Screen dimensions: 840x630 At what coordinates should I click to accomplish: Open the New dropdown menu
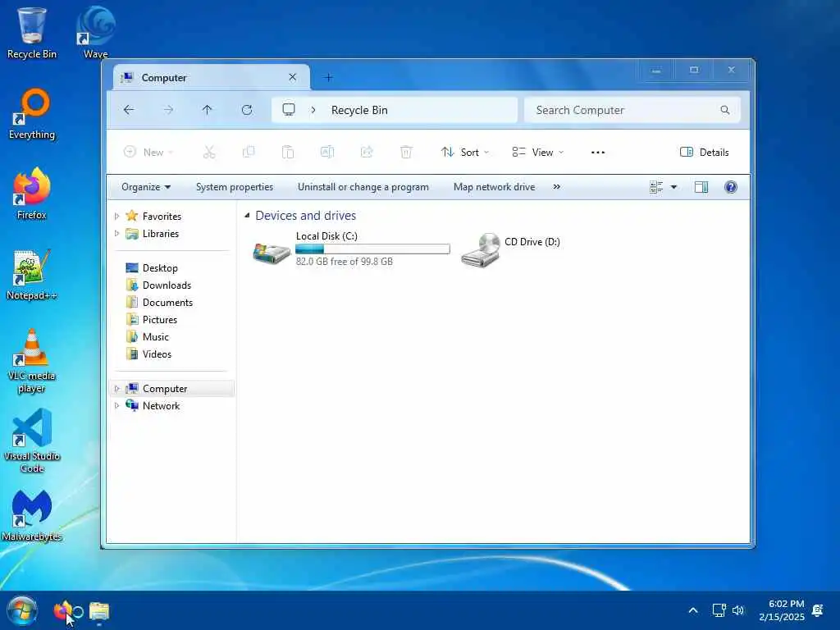tap(148, 152)
